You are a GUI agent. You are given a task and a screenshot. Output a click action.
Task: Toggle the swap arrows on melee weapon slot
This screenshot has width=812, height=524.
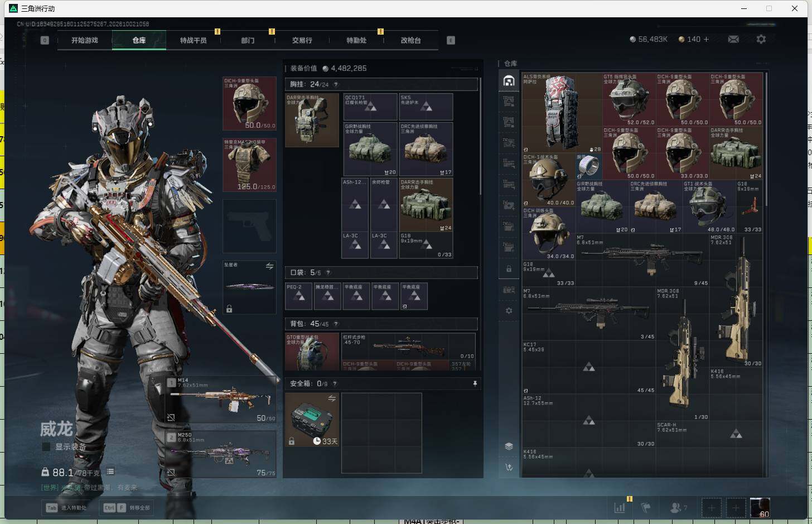(x=269, y=266)
